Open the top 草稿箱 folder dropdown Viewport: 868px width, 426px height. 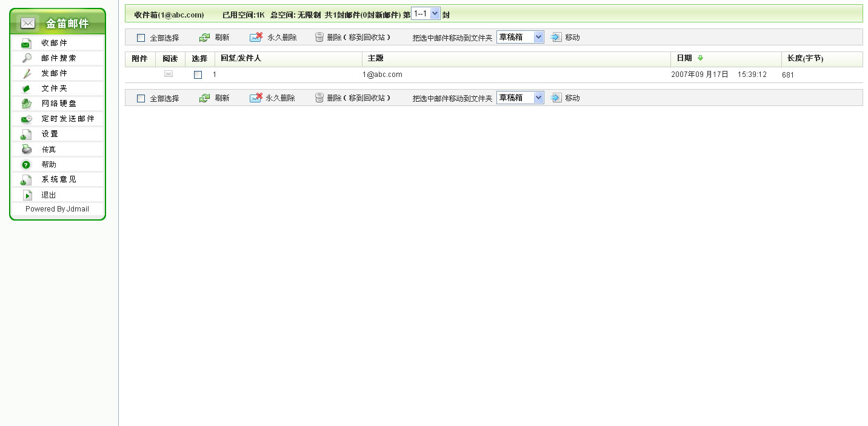pyautogui.click(x=520, y=37)
